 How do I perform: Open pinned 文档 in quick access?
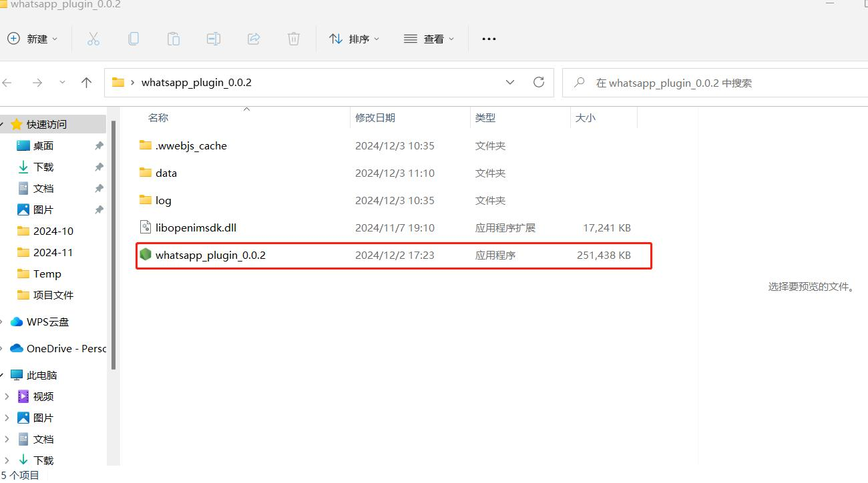tap(43, 188)
